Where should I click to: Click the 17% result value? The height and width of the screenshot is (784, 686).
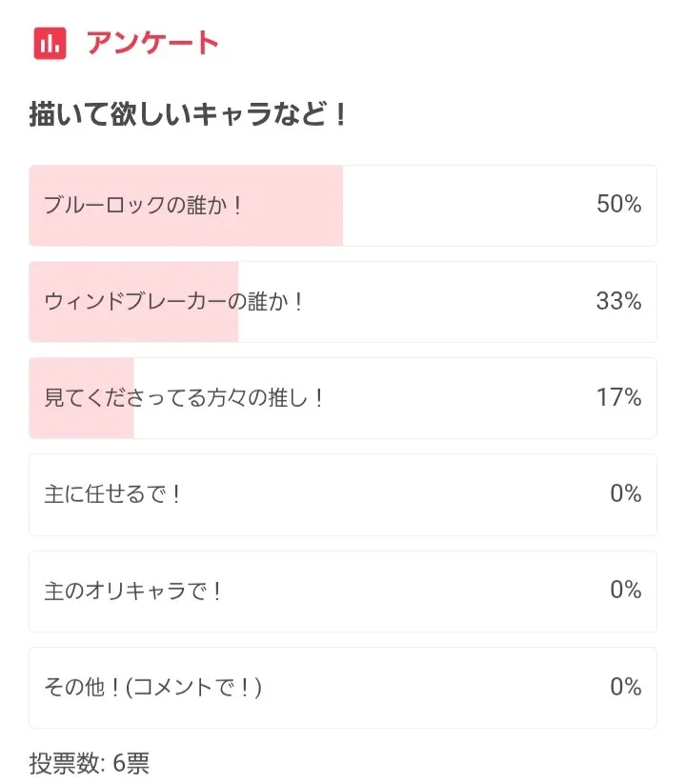(618, 398)
